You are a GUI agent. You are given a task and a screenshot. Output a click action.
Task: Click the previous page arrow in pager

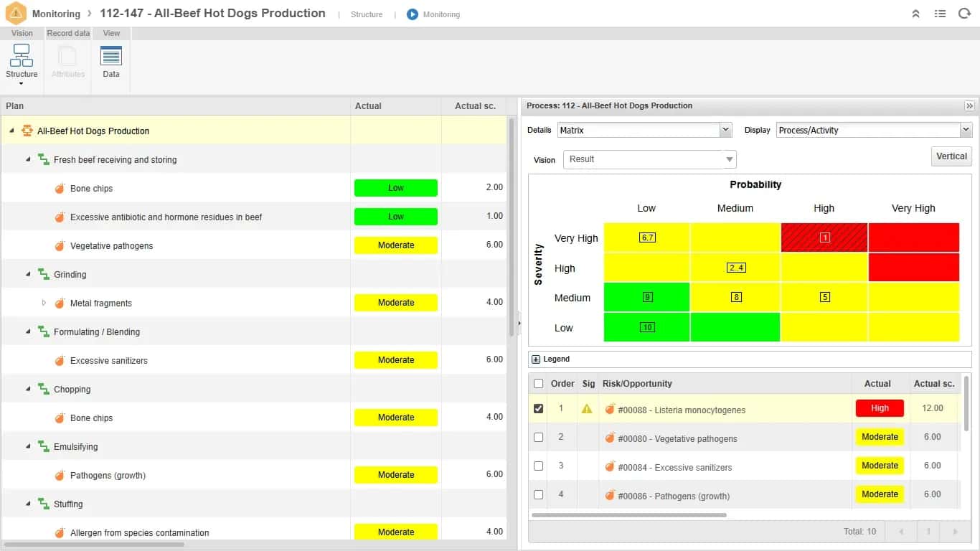[x=901, y=532]
